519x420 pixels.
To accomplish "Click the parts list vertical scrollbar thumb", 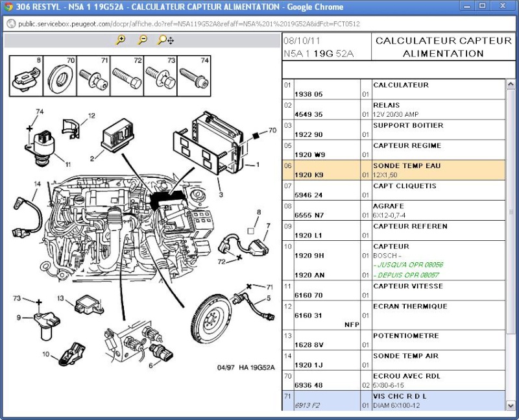I will coord(511,212).
